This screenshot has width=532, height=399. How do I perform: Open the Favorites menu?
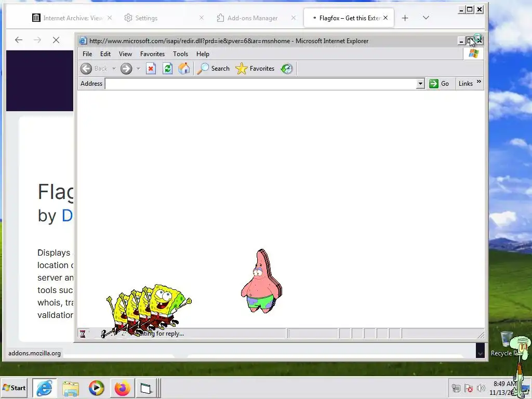point(152,54)
